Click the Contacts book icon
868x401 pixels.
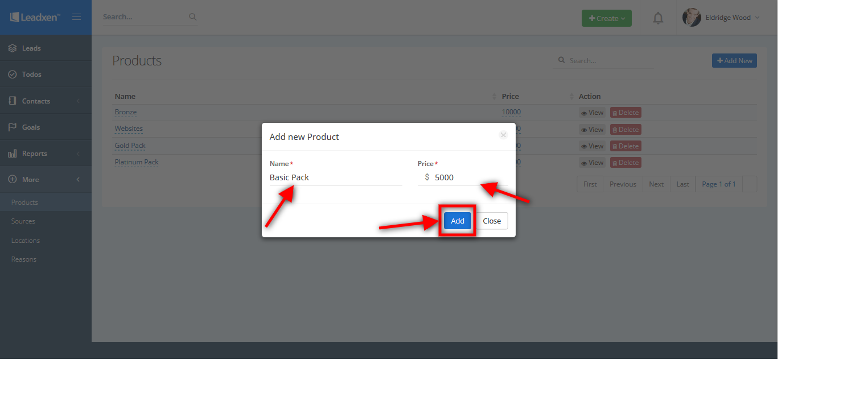[x=13, y=101]
